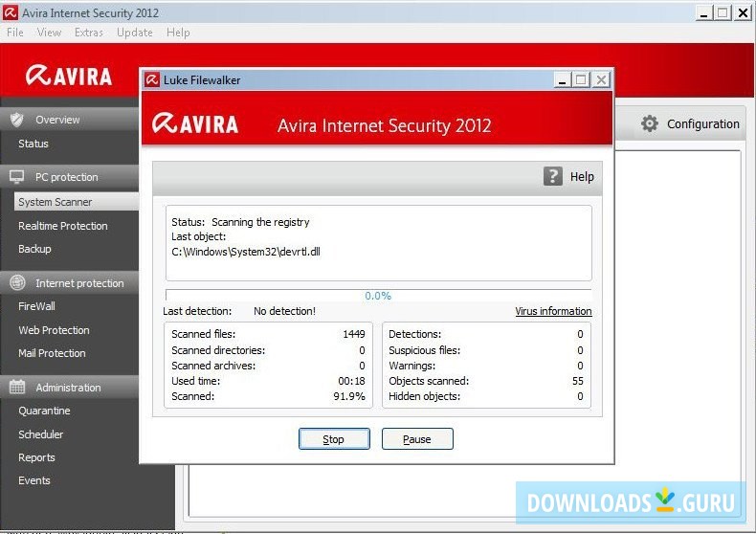The height and width of the screenshot is (534, 756).
Task: Click the Help label in Luke Filewalker
Action: click(x=582, y=177)
